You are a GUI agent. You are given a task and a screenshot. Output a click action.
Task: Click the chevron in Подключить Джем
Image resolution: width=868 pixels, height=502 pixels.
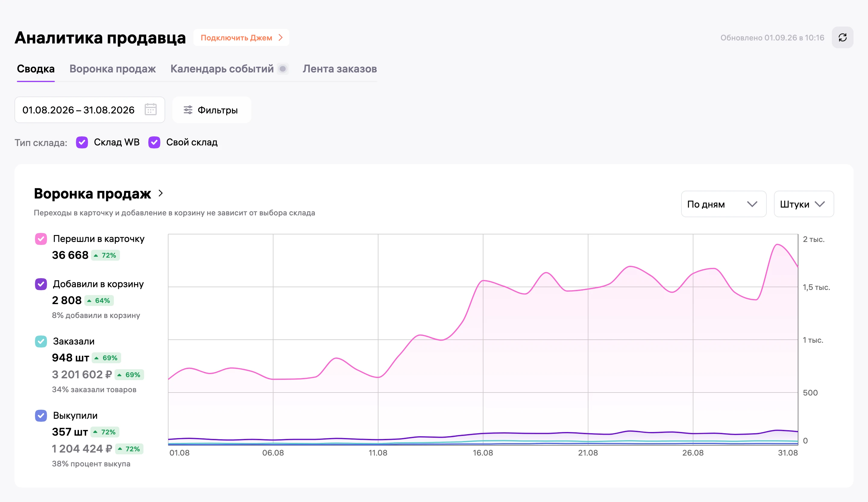click(x=281, y=38)
